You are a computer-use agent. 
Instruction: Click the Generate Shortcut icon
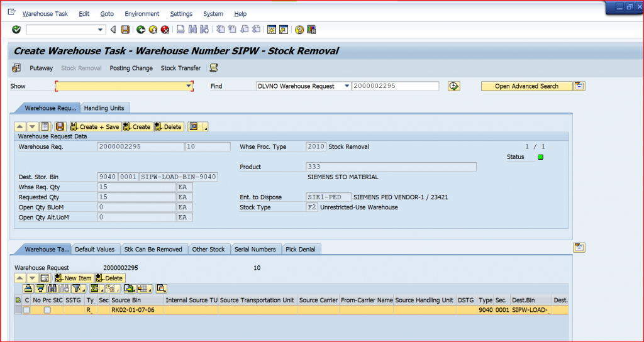tap(284, 30)
